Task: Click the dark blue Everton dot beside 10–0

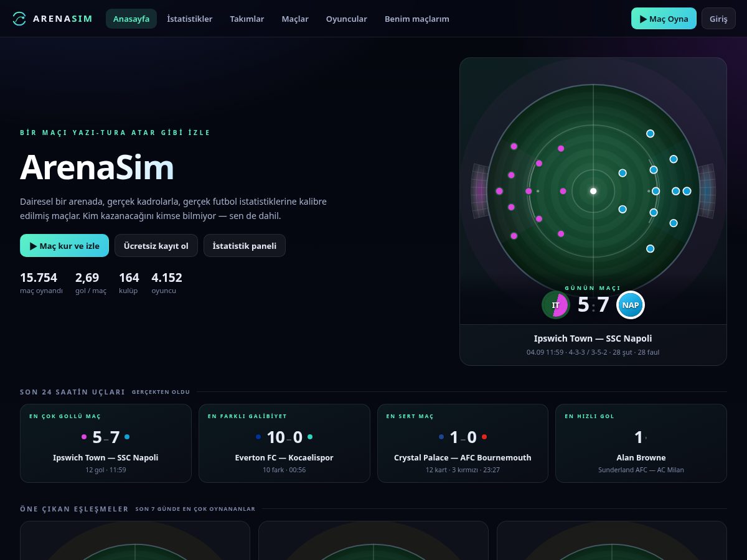Action: pyautogui.click(x=258, y=437)
